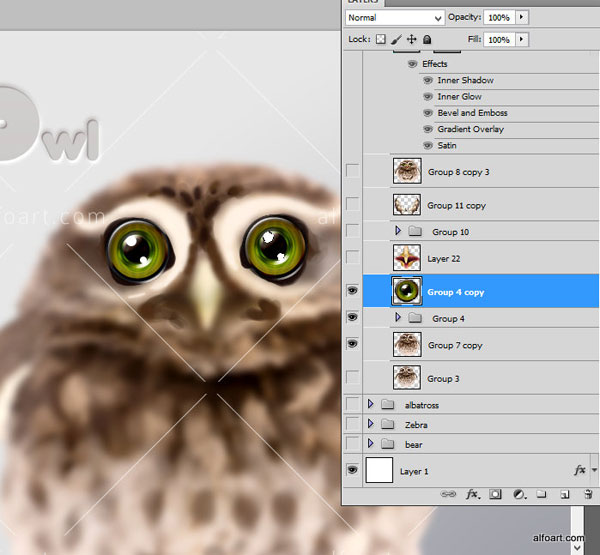The height and width of the screenshot is (555, 600).
Task: Click the link layers icon
Action: coord(448,494)
